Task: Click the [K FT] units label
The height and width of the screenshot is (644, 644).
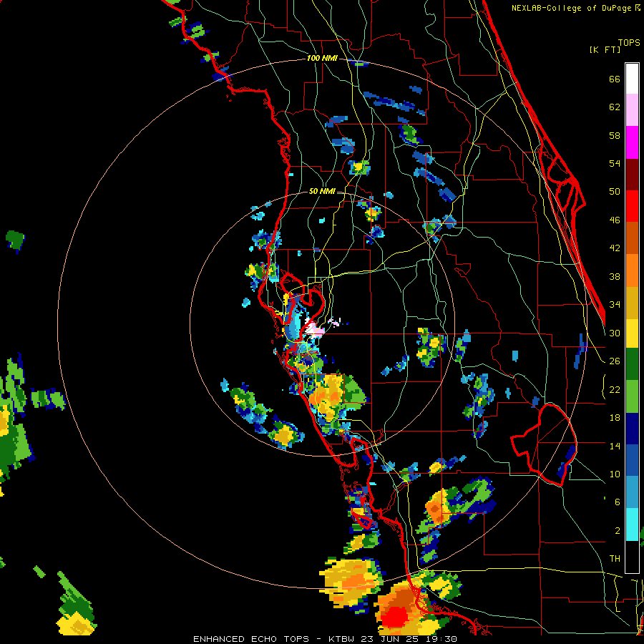Action: click(605, 49)
